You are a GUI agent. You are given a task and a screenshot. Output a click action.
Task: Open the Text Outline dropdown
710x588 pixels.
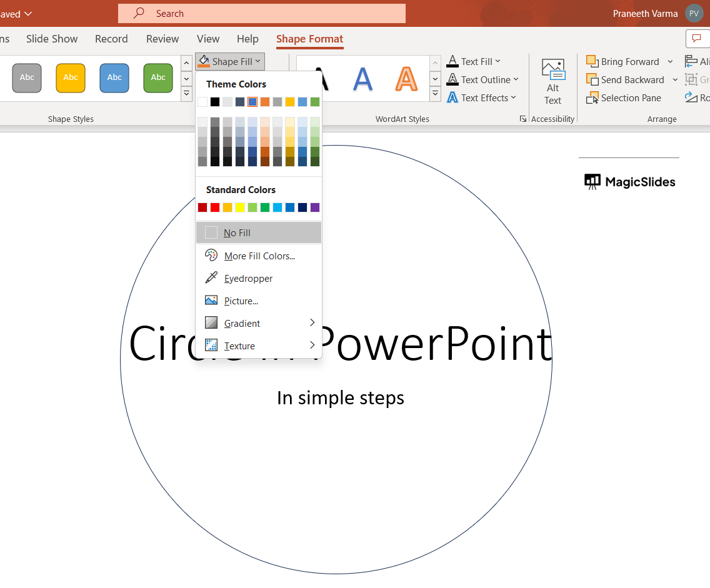(x=516, y=79)
